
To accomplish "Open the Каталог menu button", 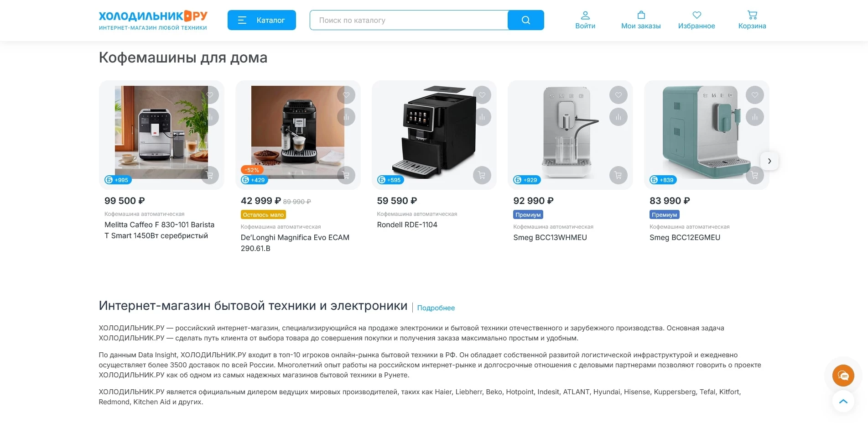I will (x=262, y=20).
